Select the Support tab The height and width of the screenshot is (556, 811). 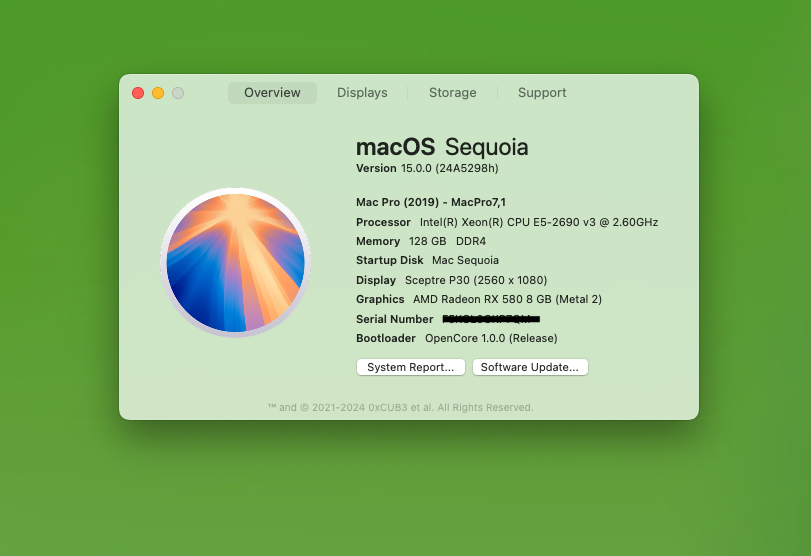542,93
